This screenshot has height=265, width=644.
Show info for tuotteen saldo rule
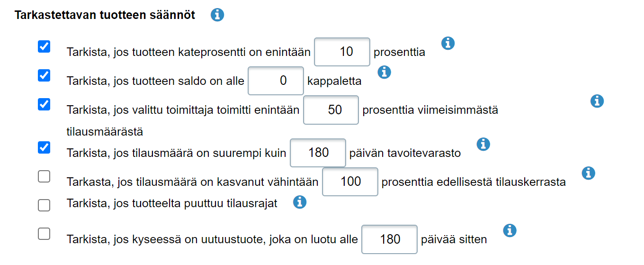point(385,72)
